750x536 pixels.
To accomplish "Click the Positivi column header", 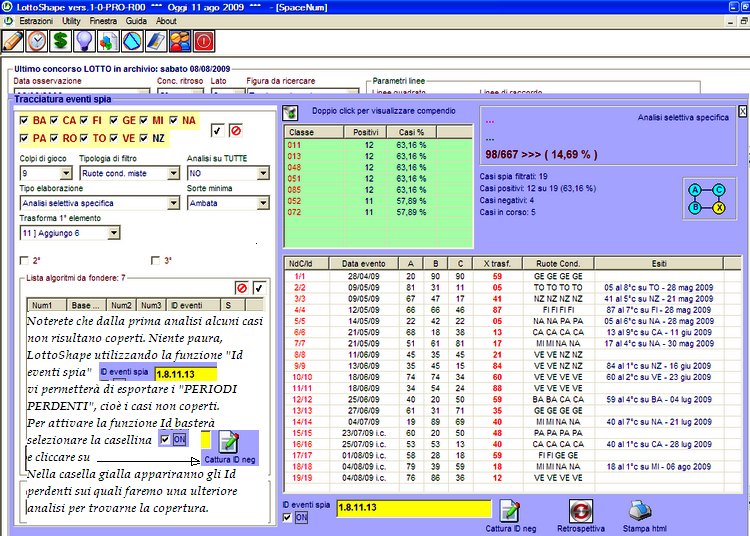I will [x=365, y=132].
